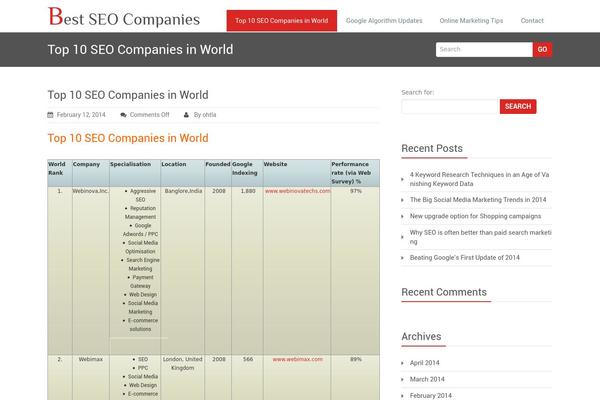This screenshot has width=600, height=400.
Task: Click the 1,880 Google indexing value
Action: (248, 191)
